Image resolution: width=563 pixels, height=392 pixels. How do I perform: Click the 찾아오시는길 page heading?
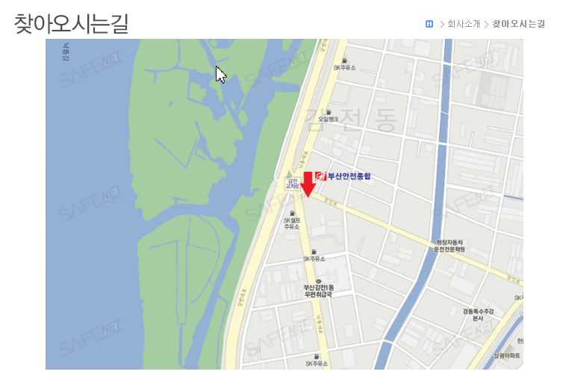(71, 24)
